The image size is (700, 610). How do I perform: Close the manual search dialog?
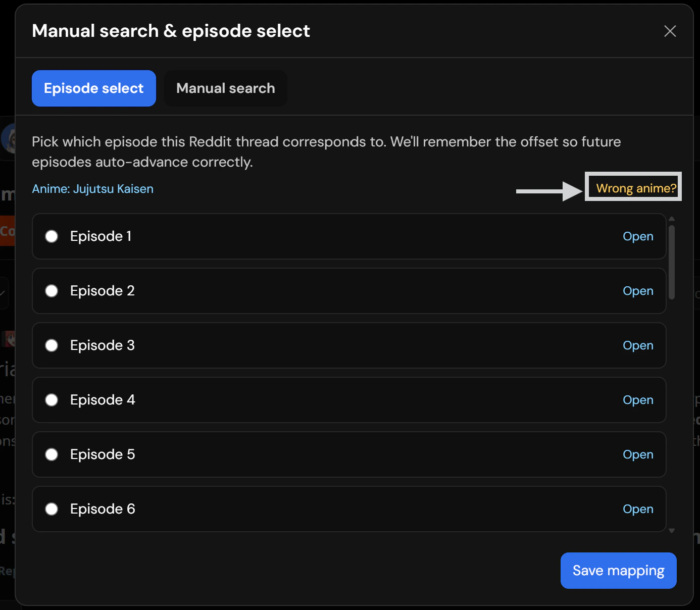[670, 31]
